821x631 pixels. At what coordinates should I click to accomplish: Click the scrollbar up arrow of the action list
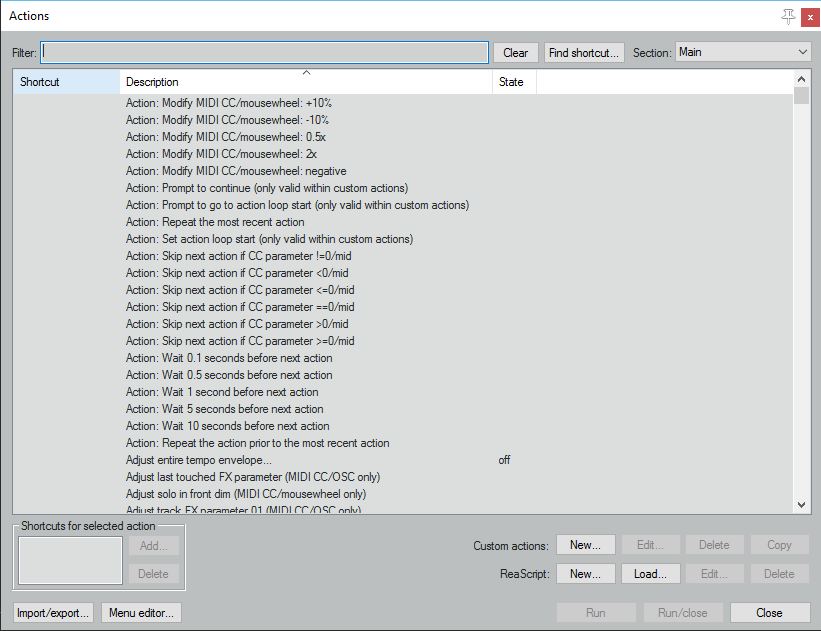[802, 79]
